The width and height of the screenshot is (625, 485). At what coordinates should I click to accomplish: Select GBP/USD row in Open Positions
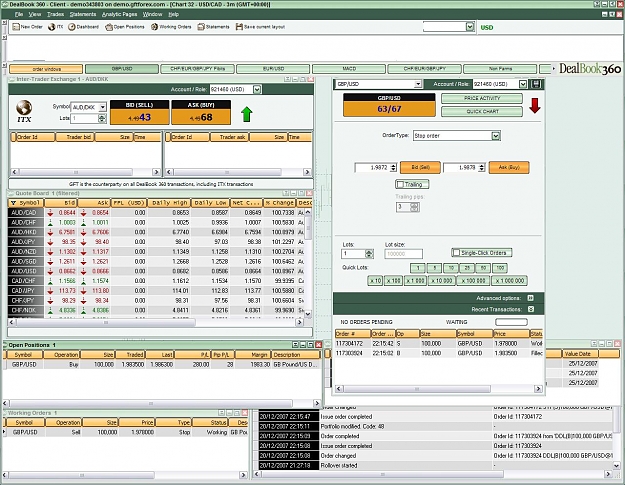click(x=162, y=364)
